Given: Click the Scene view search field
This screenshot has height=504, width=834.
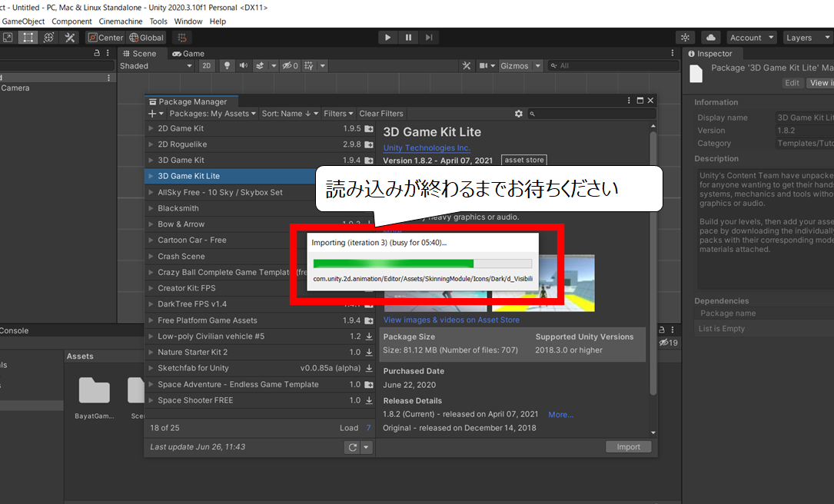Looking at the screenshot, I should 613,66.
